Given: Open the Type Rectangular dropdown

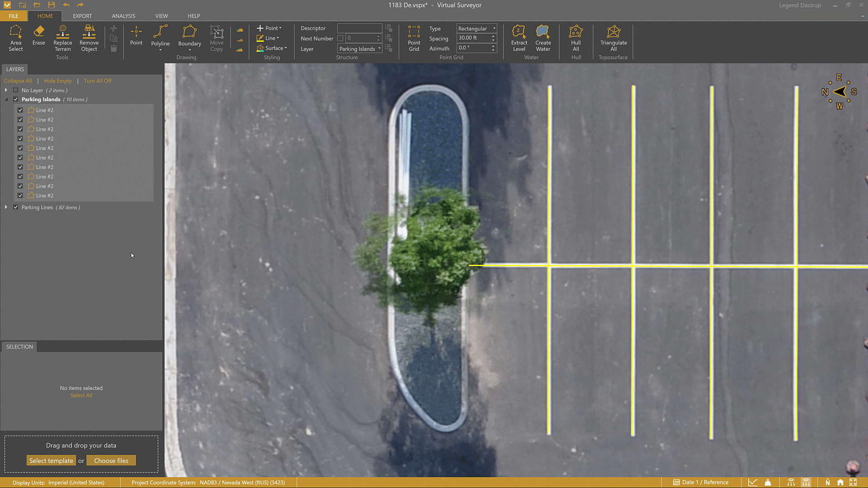Looking at the screenshot, I should click(x=476, y=28).
